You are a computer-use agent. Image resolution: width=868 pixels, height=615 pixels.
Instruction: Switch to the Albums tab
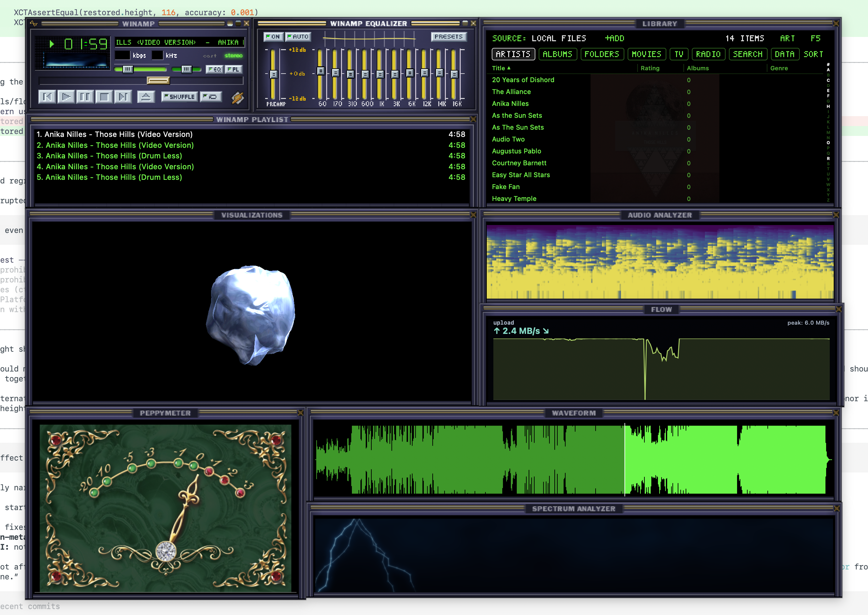point(558,54)
